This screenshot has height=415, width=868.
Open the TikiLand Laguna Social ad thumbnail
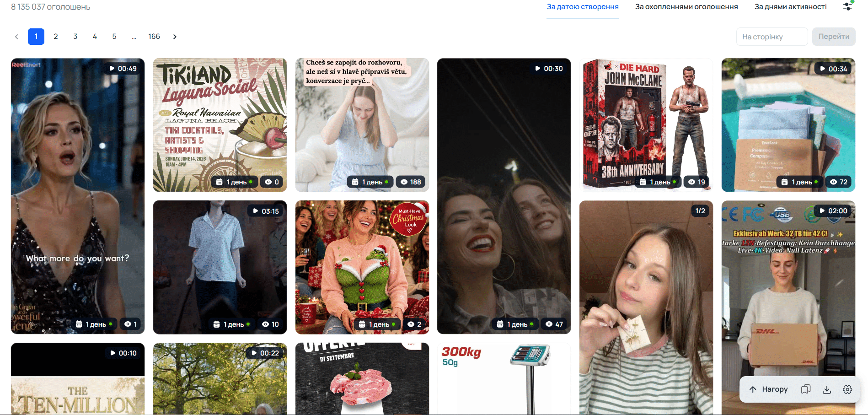(x=220, y=125)
